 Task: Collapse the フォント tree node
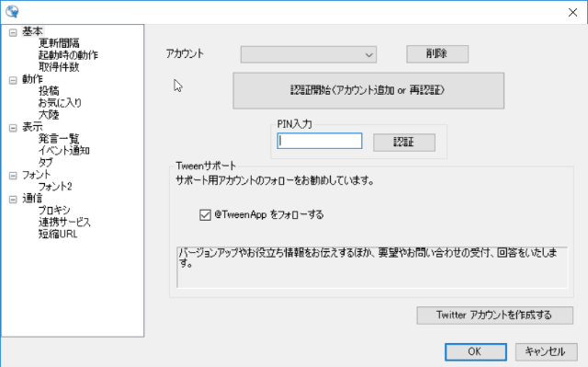point(13,176)
